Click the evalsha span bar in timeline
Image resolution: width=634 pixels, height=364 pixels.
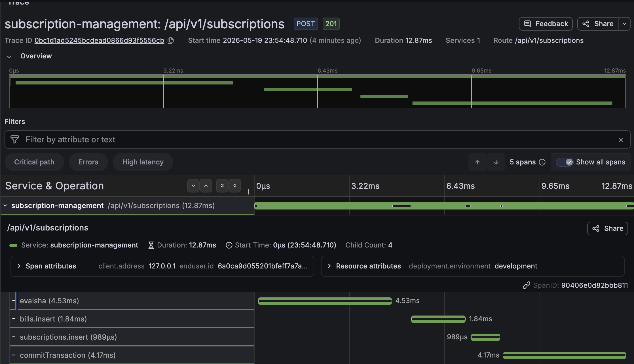(325, 301)
